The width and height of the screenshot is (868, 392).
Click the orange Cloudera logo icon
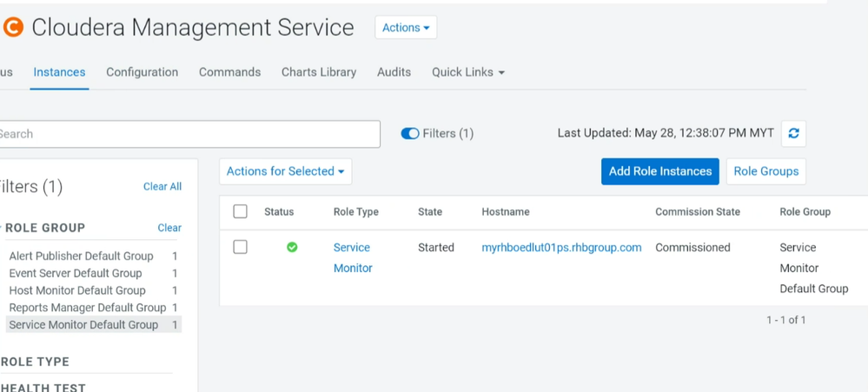pos(13,27)
